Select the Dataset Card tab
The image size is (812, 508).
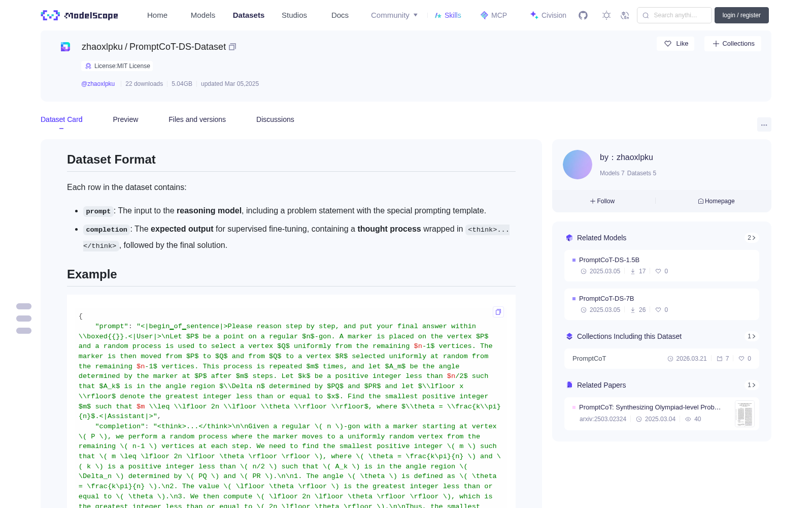click(x=61, y=119)
